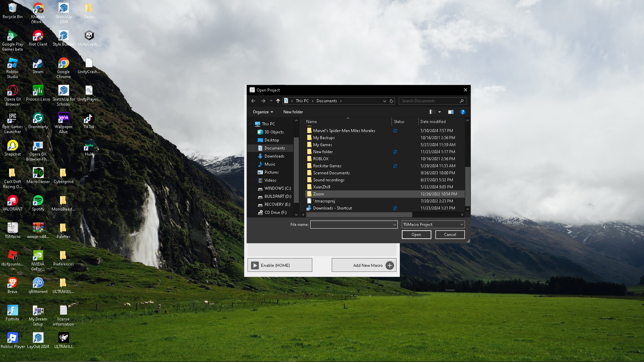Open the change view options dropdown arrow
Viewport: 644px width, 362px height.
(x=439, y=112)
